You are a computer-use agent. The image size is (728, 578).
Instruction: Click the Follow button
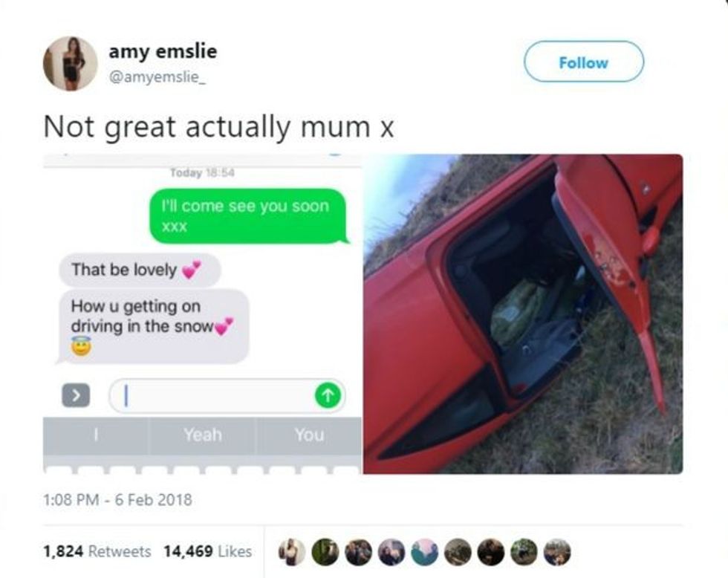point(584,62)
